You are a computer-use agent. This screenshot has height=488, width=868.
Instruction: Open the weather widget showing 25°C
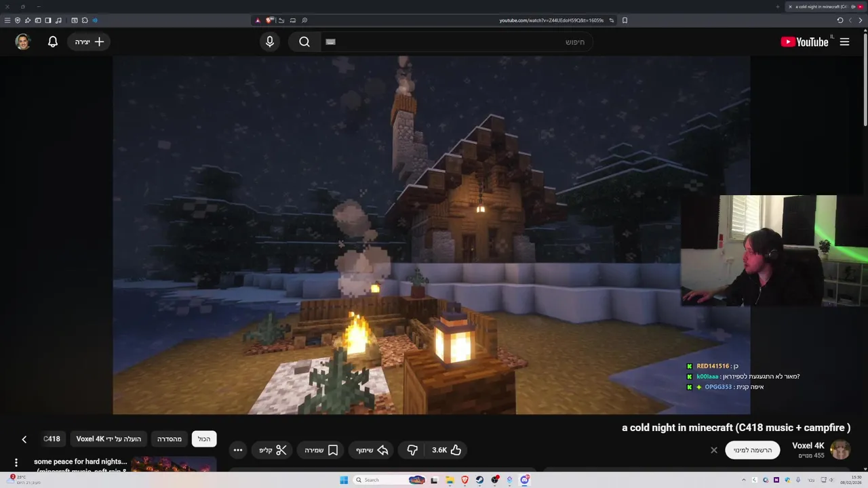pyautogui.click(x=24, y=480)
